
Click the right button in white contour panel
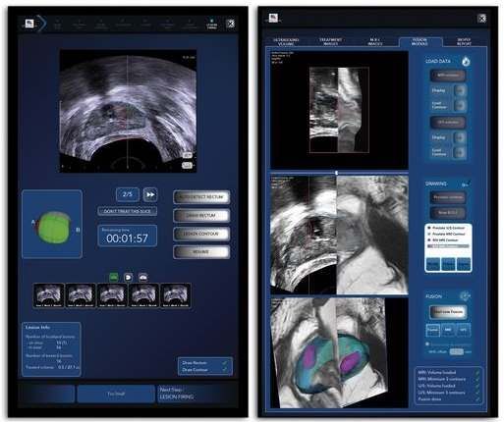click(x=464, y=264)
